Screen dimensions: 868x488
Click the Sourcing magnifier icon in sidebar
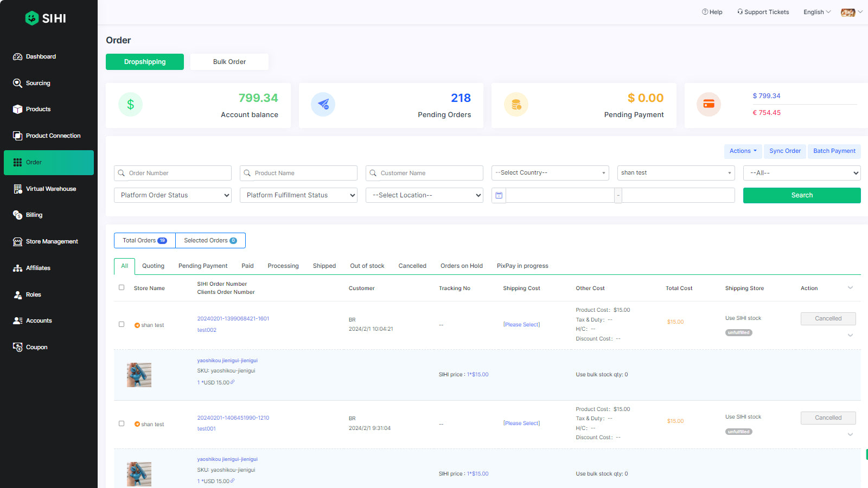17,83
